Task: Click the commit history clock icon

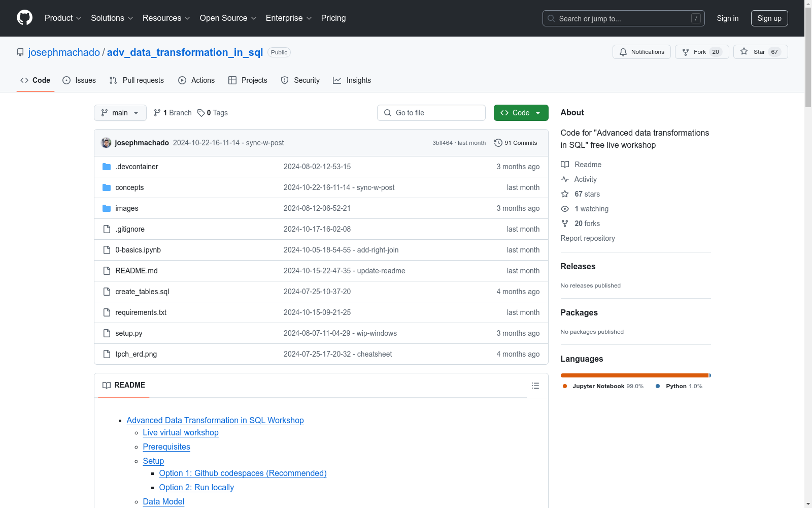Action: [498, 143]
